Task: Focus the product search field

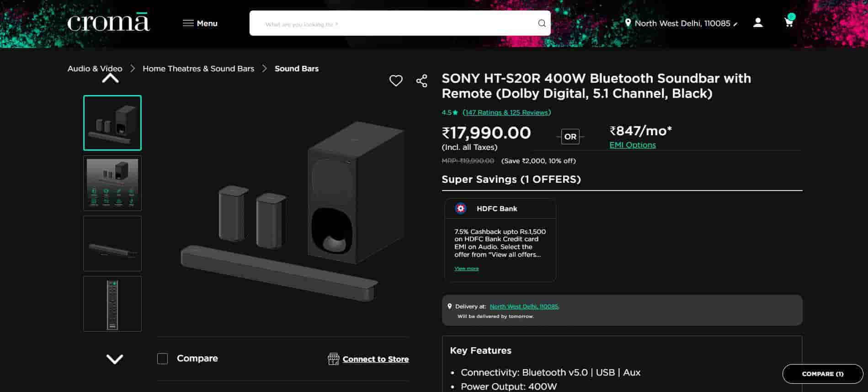Action: click(x=393, y=24)
